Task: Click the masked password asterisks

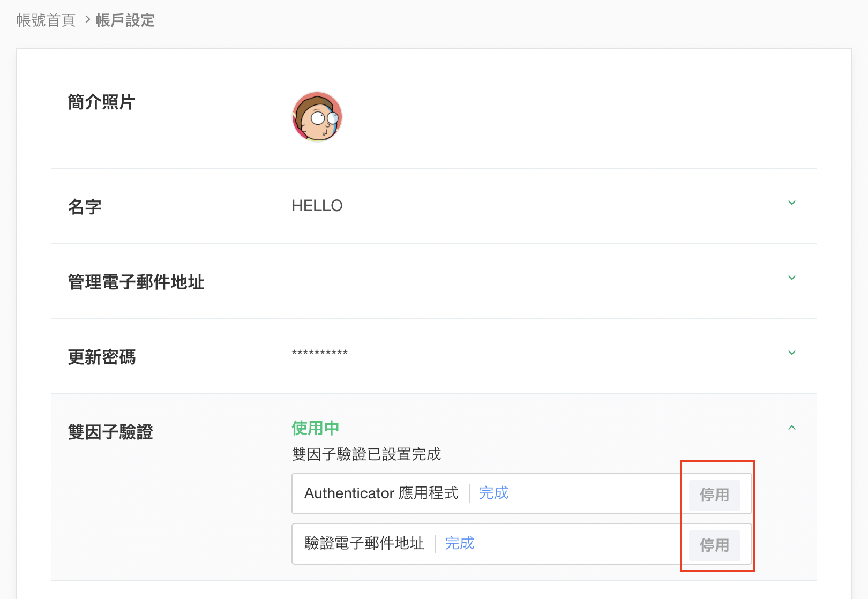Action: [319, 353]
